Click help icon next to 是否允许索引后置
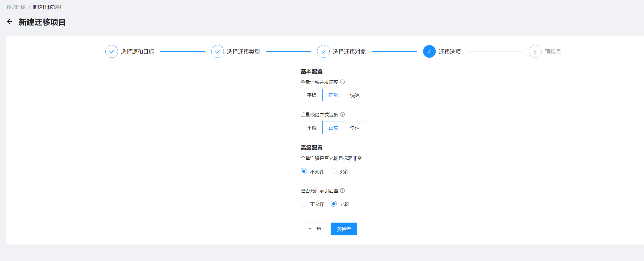This screenshot has height=261, width=644. pos(342,191)
